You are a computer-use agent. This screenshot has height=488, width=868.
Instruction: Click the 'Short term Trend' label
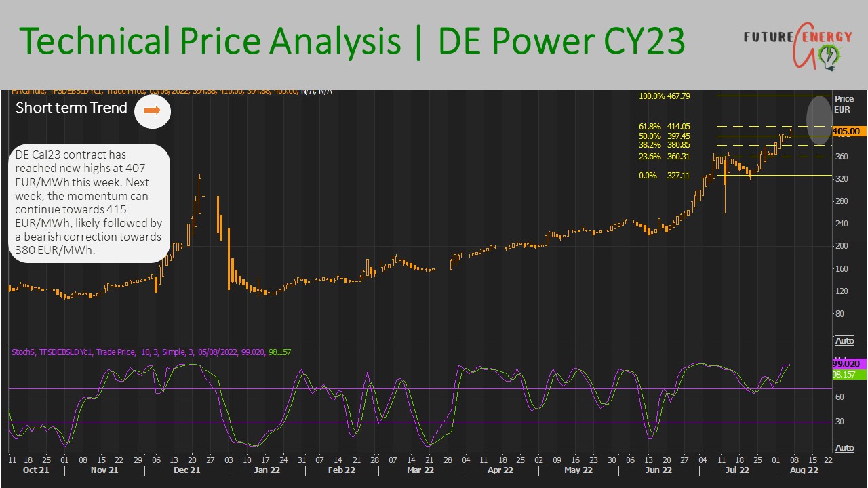71,108
